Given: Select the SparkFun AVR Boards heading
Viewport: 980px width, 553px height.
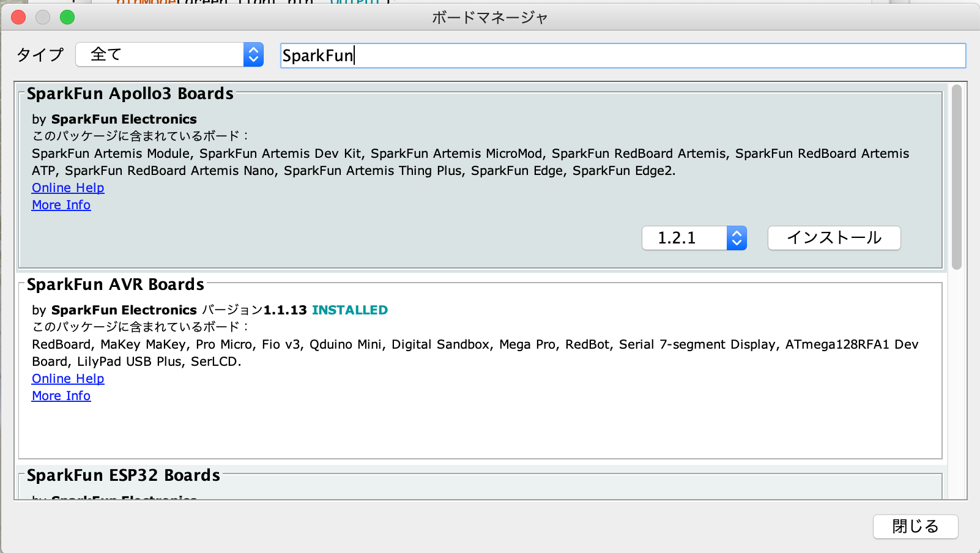Looking at the screenshot, I should [116, 284].
